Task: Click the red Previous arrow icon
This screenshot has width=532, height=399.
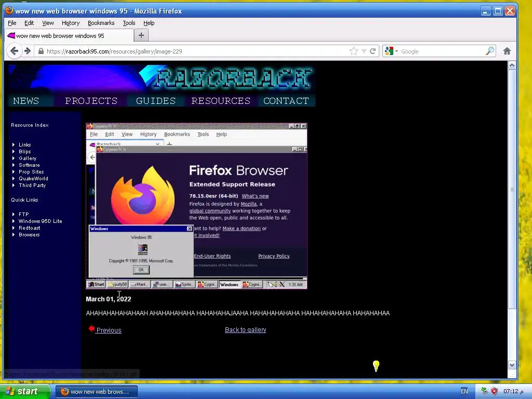Action: pos(91,328)
